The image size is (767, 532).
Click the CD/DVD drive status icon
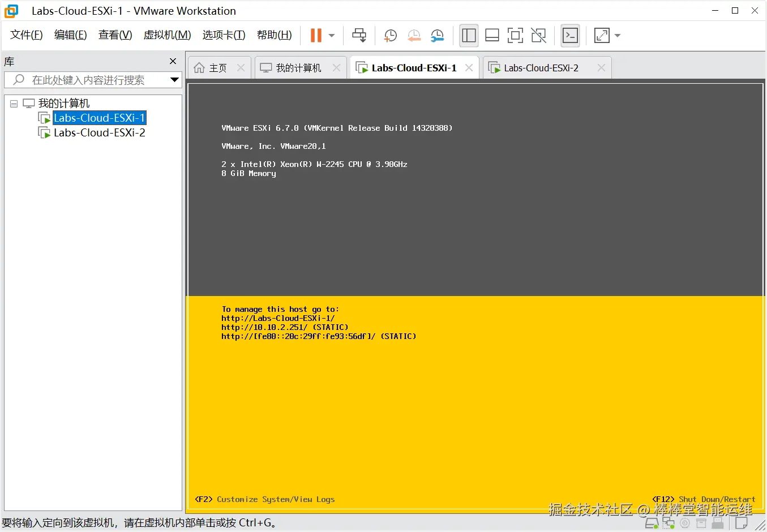[685, 523]
